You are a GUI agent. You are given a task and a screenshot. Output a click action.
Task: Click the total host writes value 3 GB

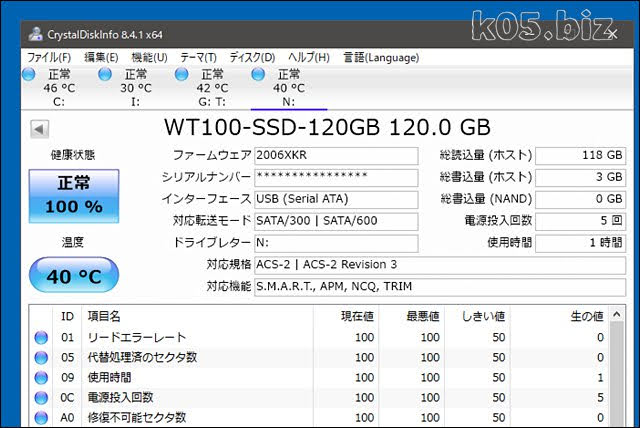[580, 177]
